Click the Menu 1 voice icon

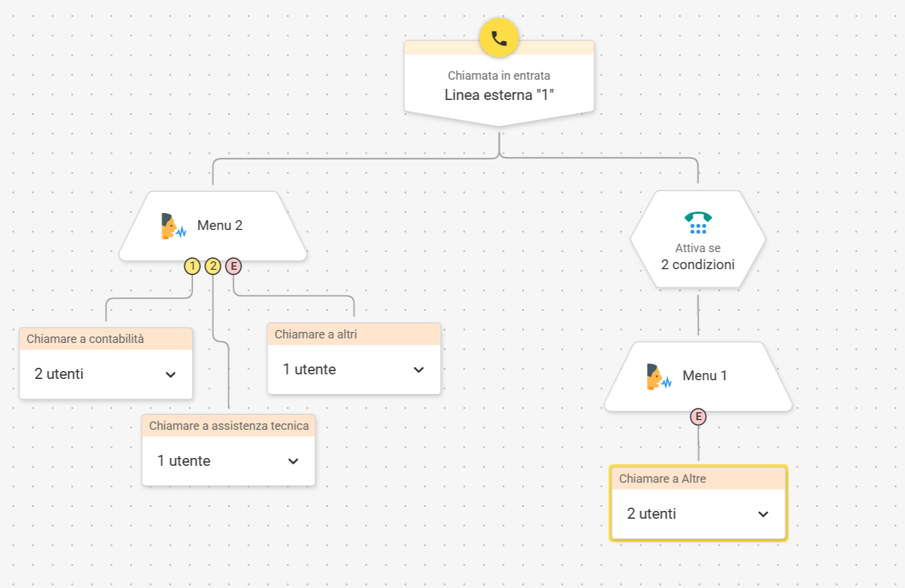659,377
